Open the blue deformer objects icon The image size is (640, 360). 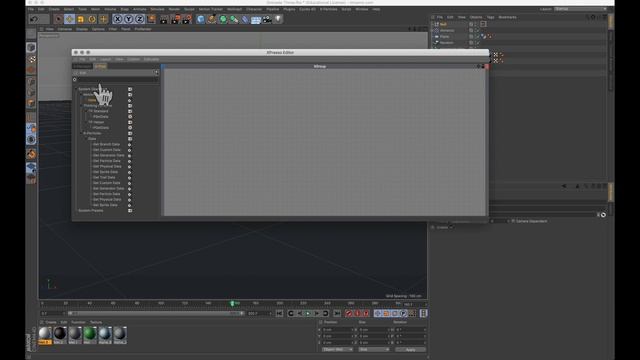(245, 19)
